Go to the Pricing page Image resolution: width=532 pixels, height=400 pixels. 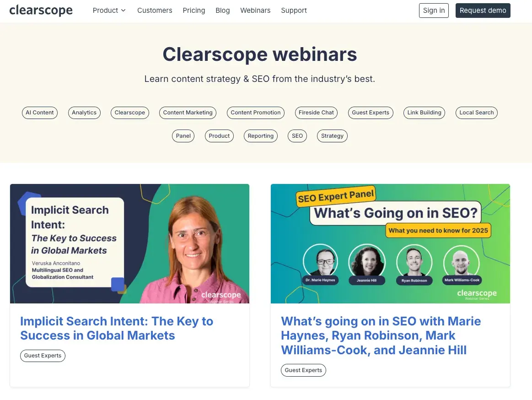(194, 11)
